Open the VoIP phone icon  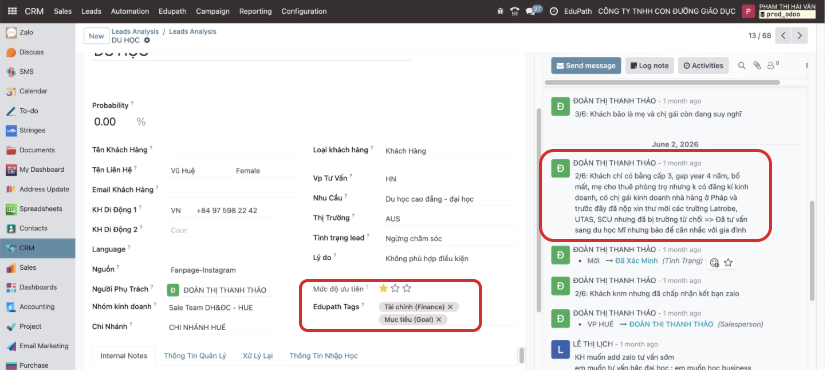pyautogui.click(x=515, y=11)
